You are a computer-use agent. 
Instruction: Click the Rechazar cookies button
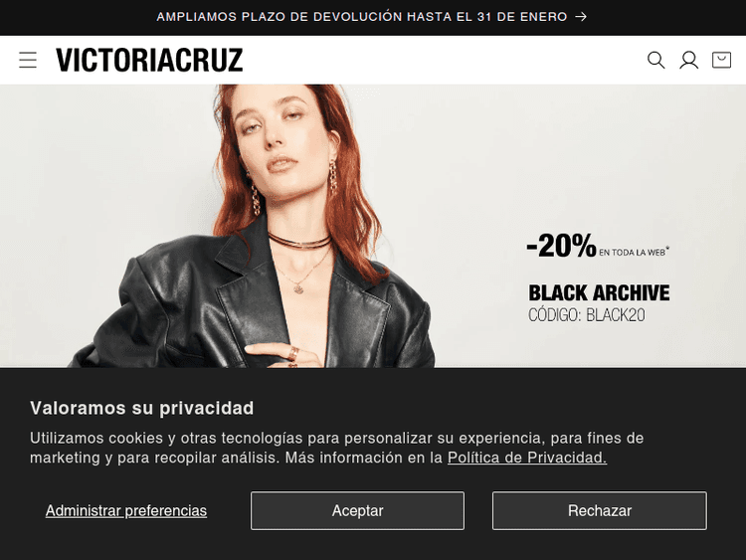tap(600, 510)
